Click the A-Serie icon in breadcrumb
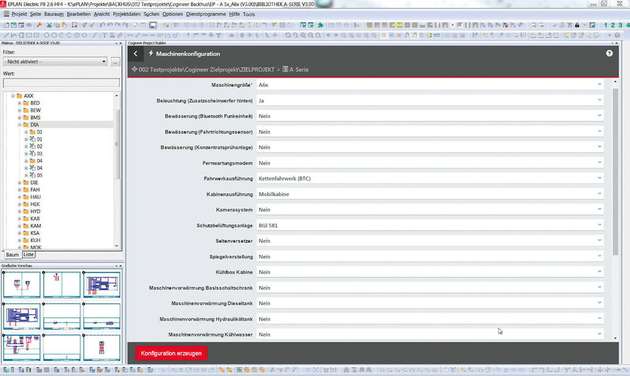Image resolution: width=630 pixels, height=376 pixels. pos(285,69)
